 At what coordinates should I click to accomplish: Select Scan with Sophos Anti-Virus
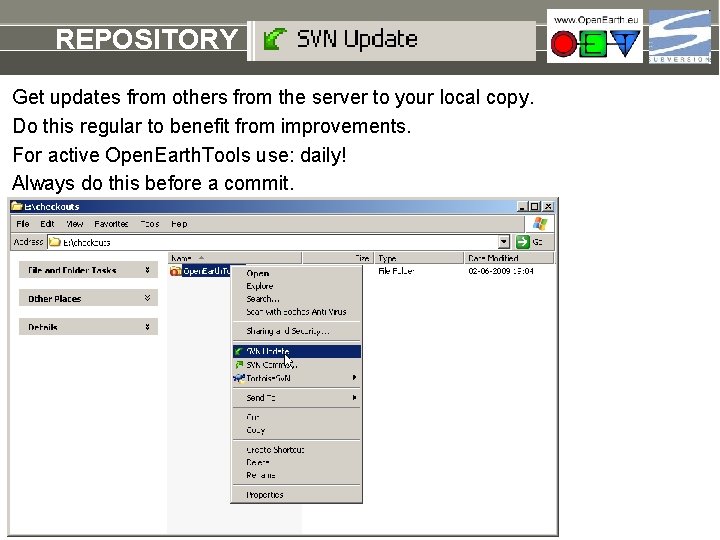(x=297, y=312)
